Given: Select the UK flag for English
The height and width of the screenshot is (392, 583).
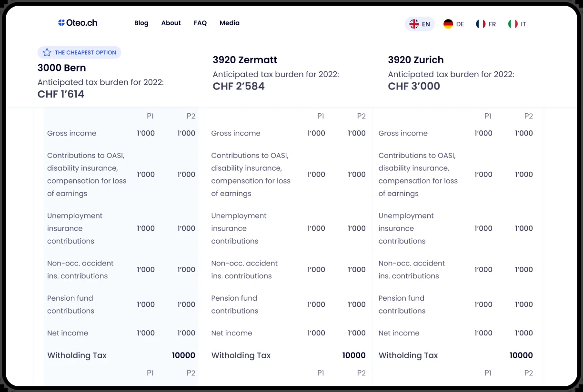Looking at the screenshot, I should coord(414,24).
